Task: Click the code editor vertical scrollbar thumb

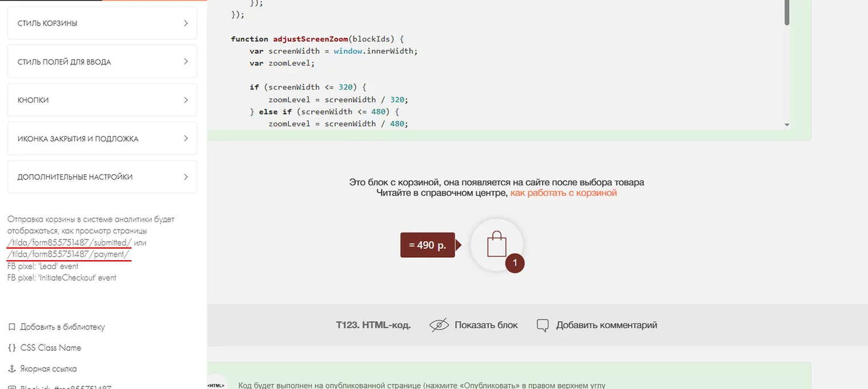Action: click(x=786, y=13)
